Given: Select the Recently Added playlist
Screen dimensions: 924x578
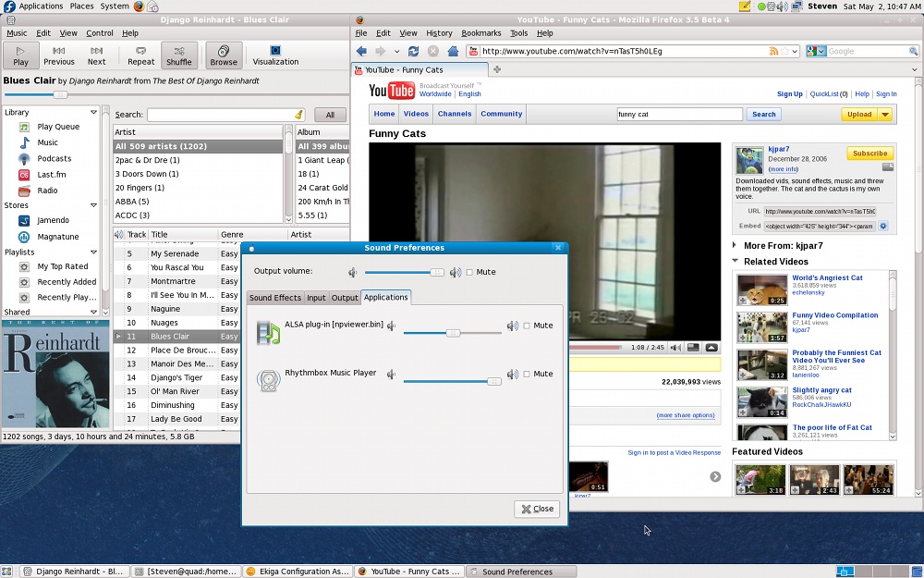Looking at the screenshot, I should point(67,282).
